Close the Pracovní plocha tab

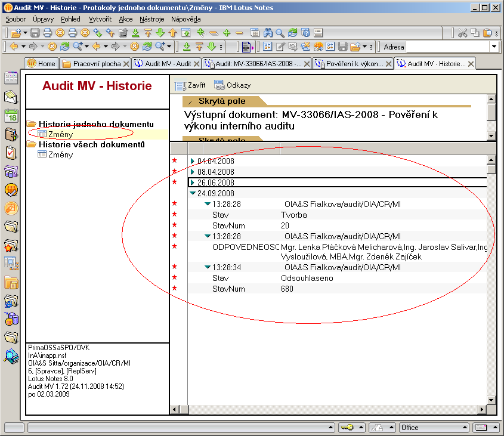point(126,64)
